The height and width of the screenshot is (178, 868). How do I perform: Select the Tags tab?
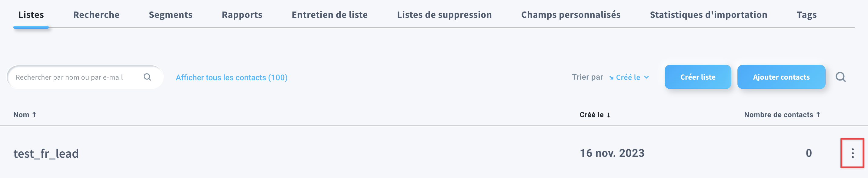pos(806,15)
